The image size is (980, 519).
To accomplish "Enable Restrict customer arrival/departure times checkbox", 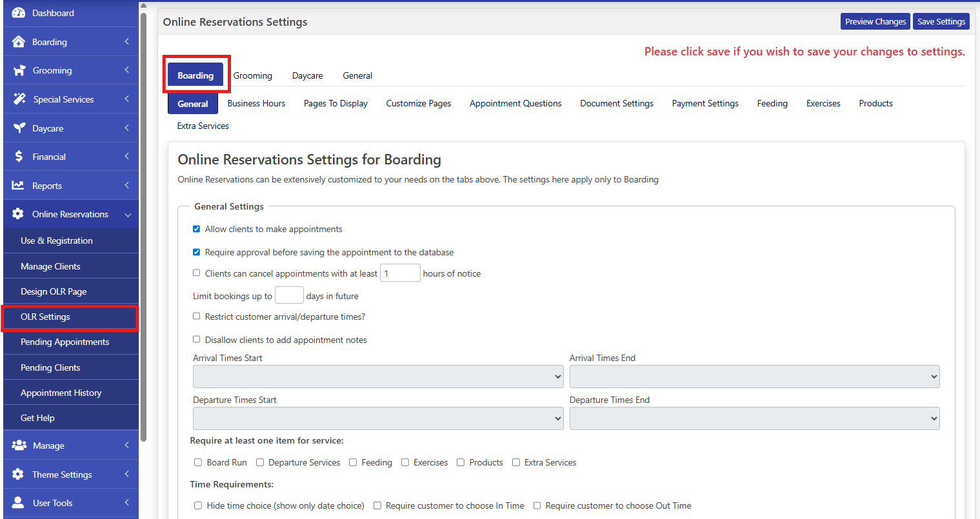I will point(197,317).
